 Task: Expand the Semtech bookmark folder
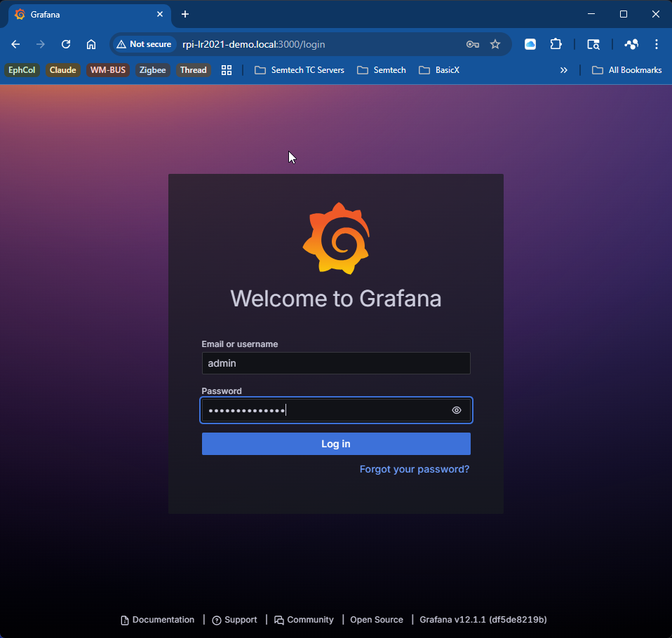(381, 70)
